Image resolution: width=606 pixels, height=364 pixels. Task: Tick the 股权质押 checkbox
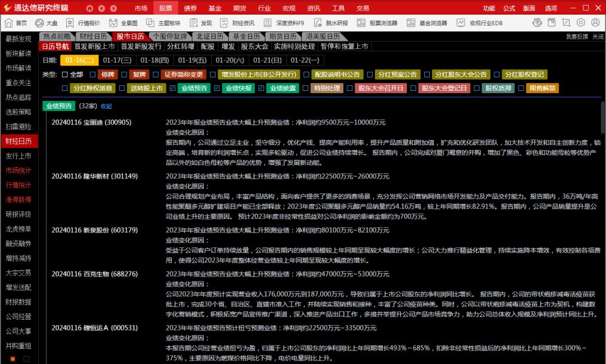click(477, 88)
